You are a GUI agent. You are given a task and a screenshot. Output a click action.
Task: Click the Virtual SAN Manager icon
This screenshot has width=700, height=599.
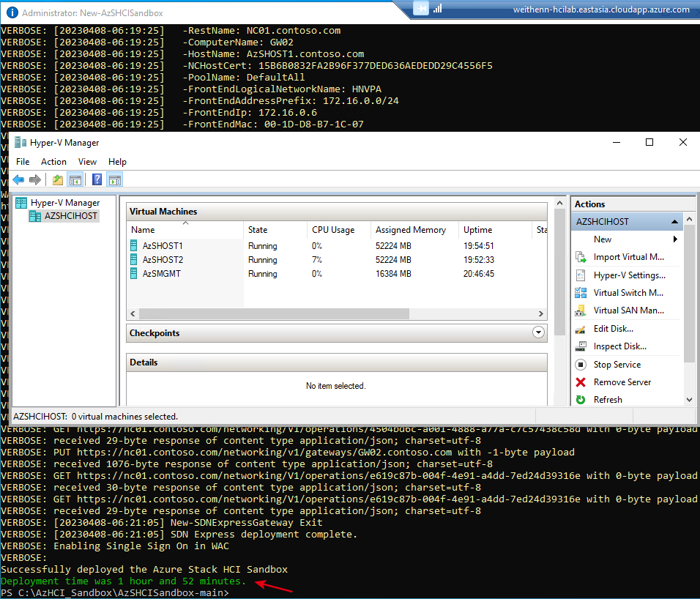point(581,310)
